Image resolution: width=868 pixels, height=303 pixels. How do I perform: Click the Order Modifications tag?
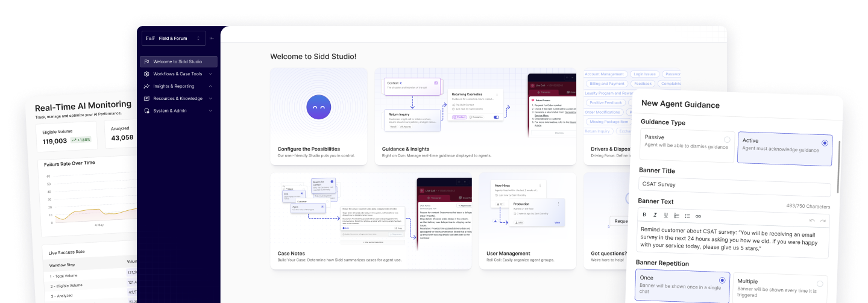coord(603,112)
